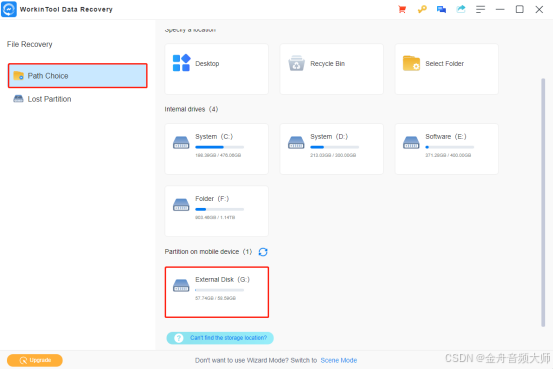This screenshot has height=369, width=554.
Task: Select the Folder (F:) drive
Action: click(x=217, y=211)
